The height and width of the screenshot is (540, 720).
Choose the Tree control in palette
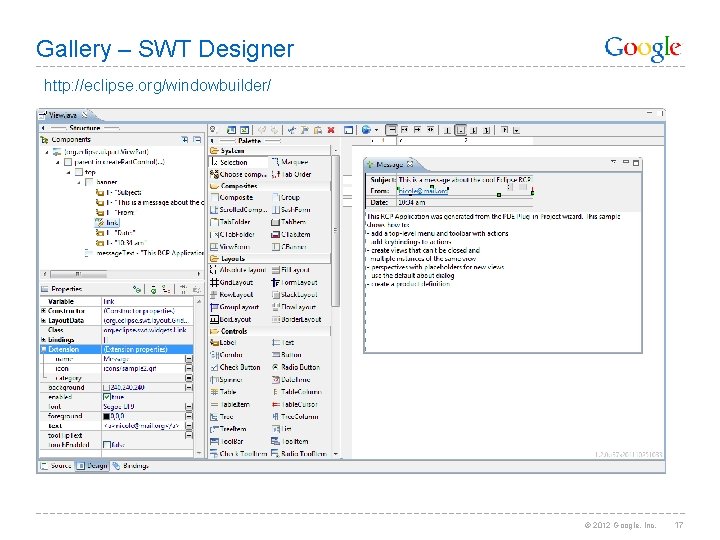pos(222,417)
